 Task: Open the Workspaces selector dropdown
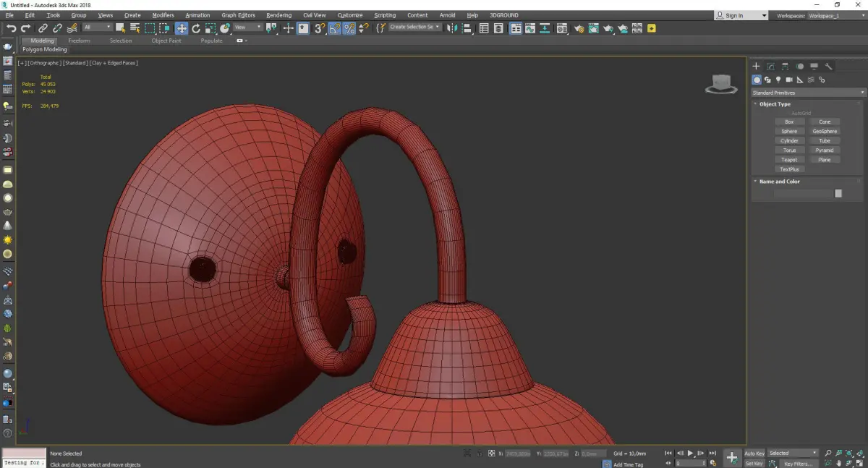[837, 15]
